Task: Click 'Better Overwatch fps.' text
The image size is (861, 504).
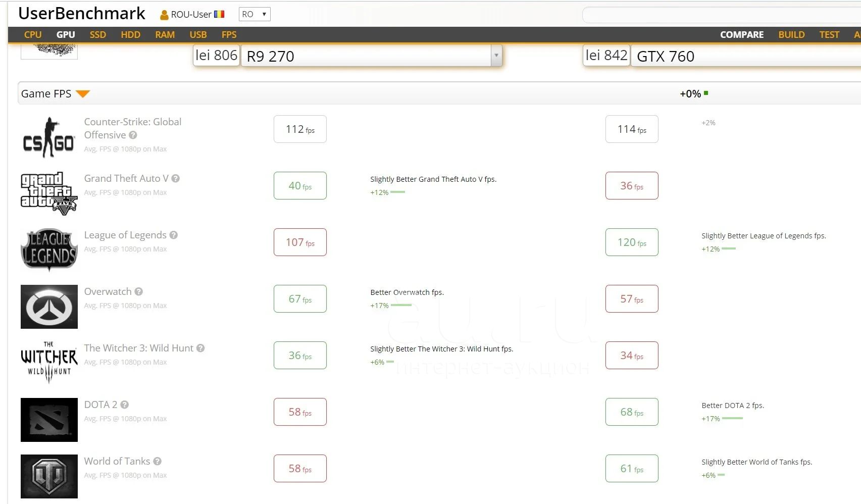Action: click(407, 292)
